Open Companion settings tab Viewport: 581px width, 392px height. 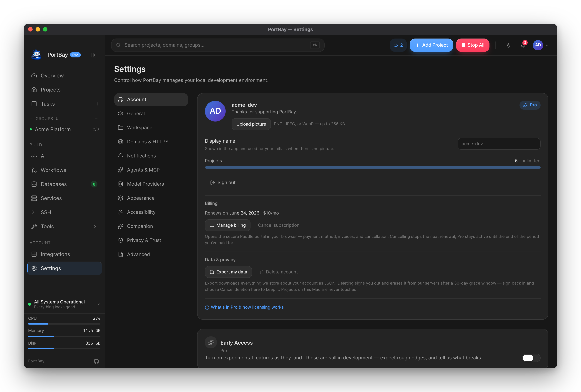(x=151, y=226)
